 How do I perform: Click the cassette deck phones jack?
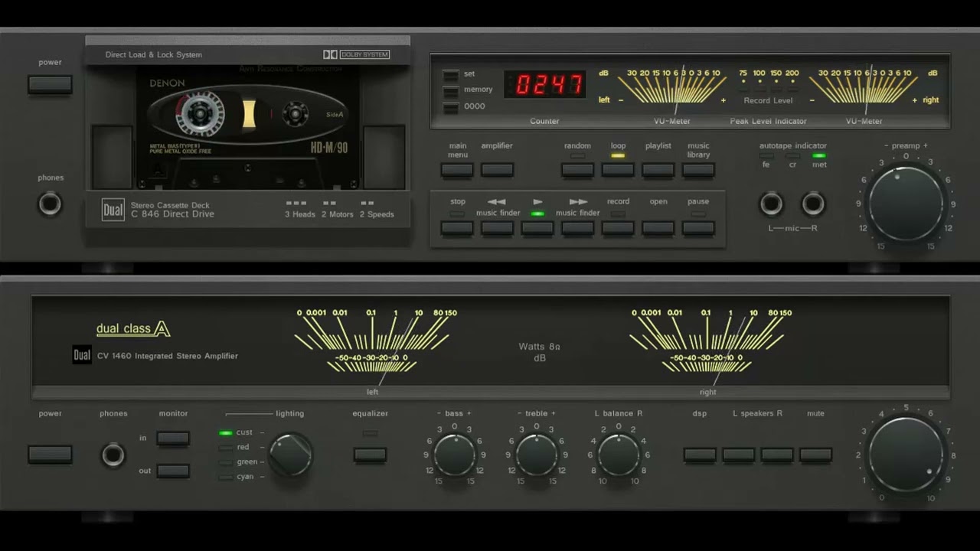point(51,204)
